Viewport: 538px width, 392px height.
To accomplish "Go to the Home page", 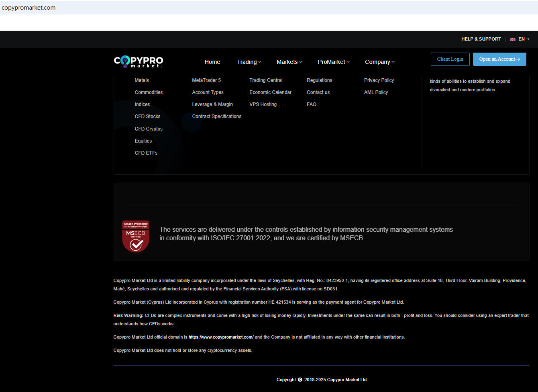I will coord(212,62).
